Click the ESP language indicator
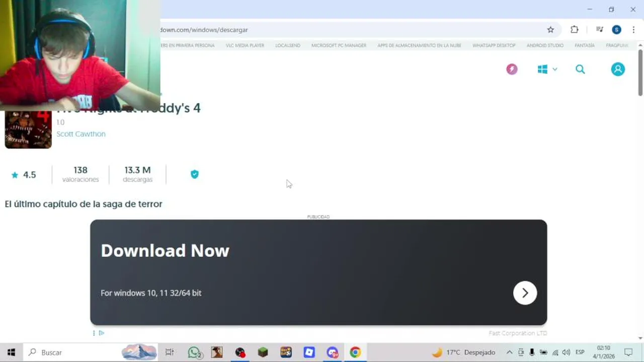This screenshot has width=644, height=362. pos(580,352)
